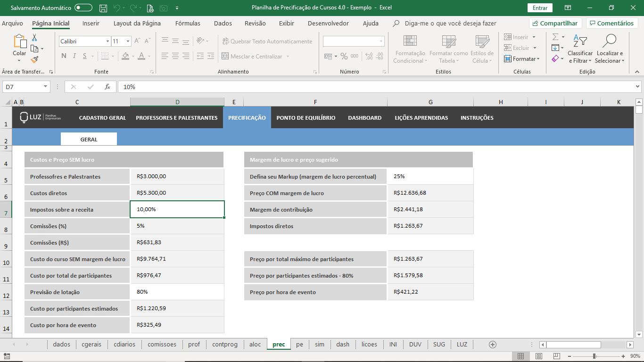Switch to the dash sheet tab
Viewport: 644px width, 362px height.
click(x=343, y=344)
